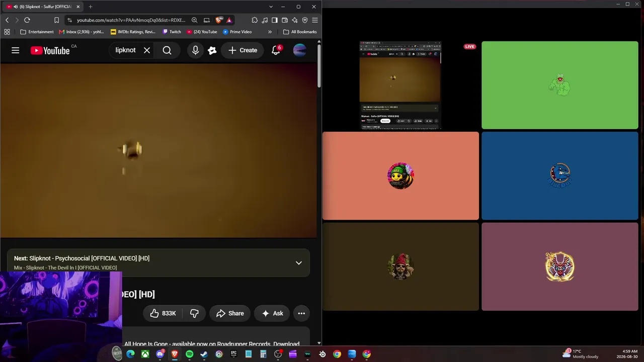
Task: Select the green Kermit participant tile
Action: pos(560,85)
